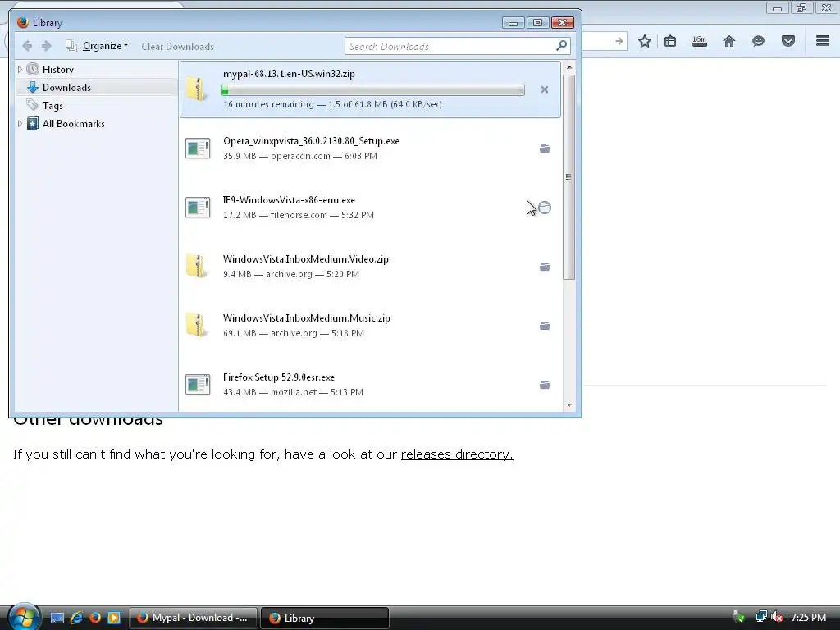Image resolution: width=840 pixels, height=630 pixels.
Task: Click the taskbar clock showing 7:25 PM
Action: point(808,618)
